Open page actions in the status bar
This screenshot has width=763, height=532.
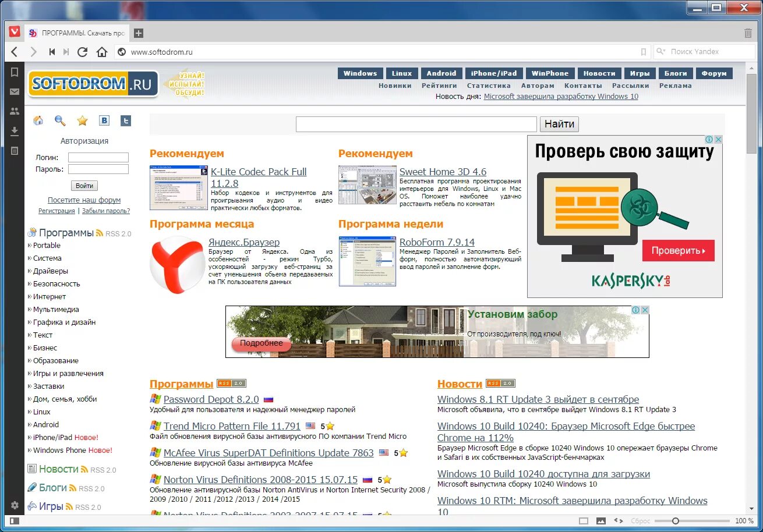pyautogui.click(x=619, y=521)
